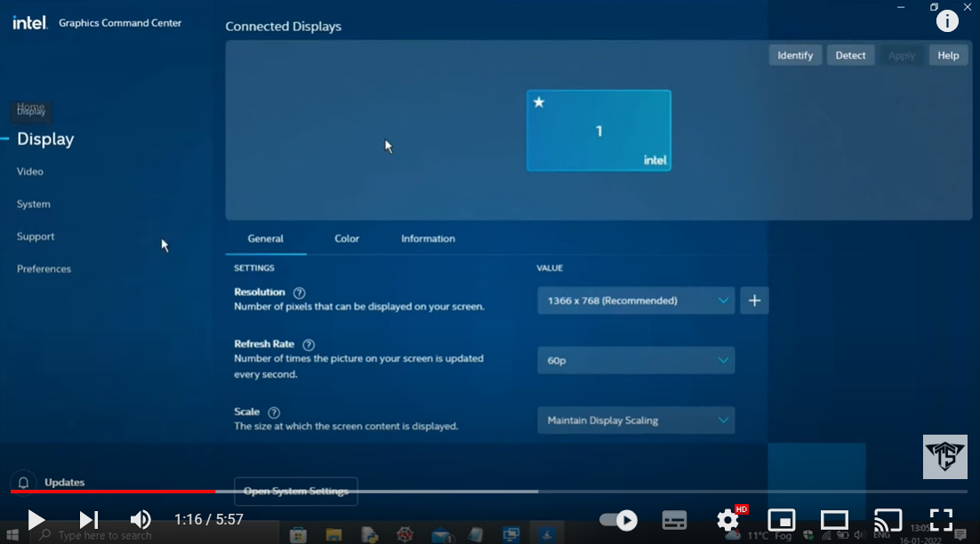Screen dimensions: 980x544
Task: Enter full screen mode
Action: pyautogui.click(x=941, y=519)
